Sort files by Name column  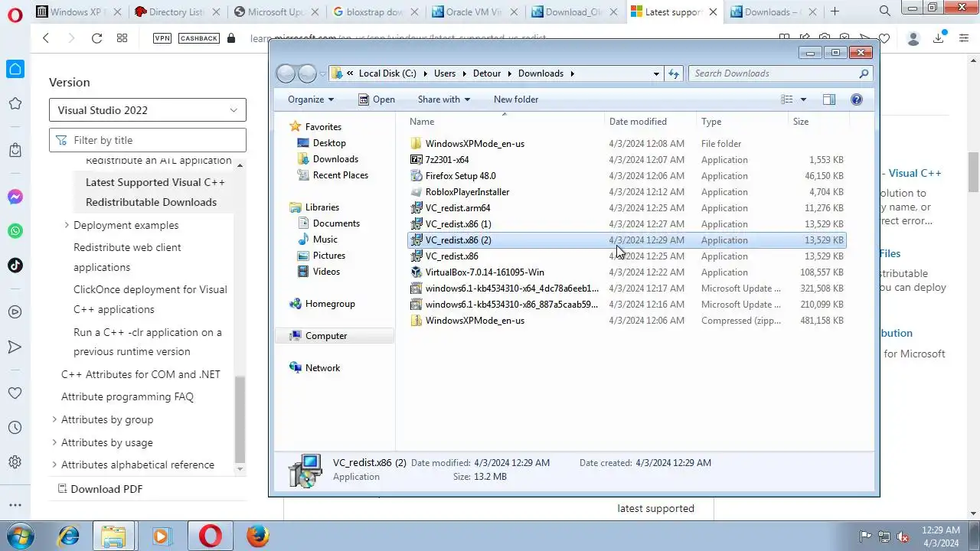point(422,122)
